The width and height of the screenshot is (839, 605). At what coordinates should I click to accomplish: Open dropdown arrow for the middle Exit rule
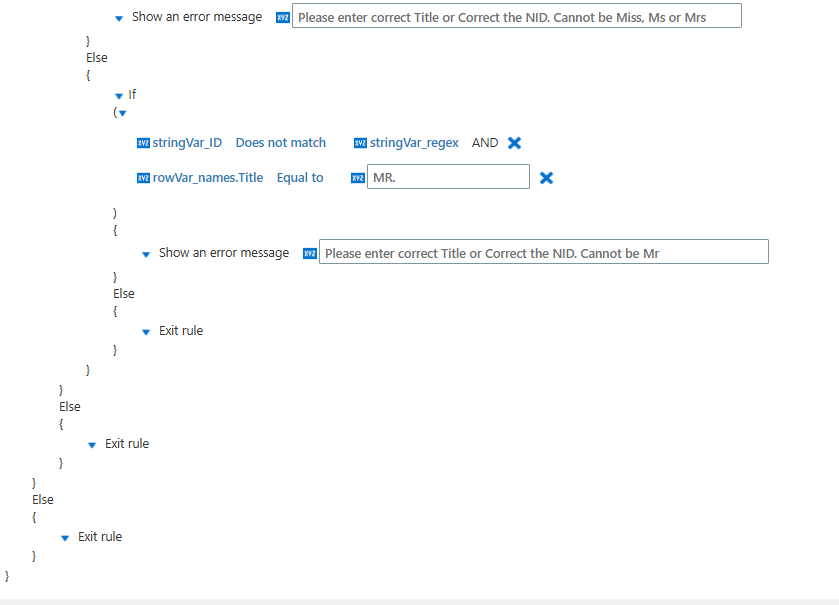[92, 445]
